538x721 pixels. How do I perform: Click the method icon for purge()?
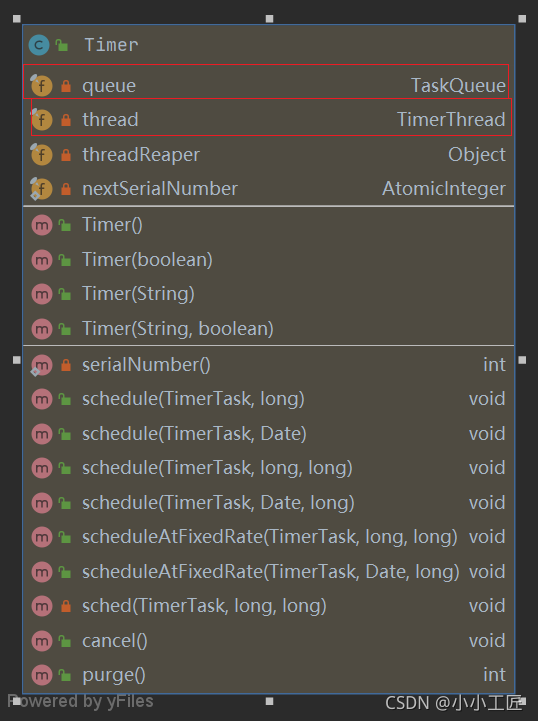coord(42,675)
